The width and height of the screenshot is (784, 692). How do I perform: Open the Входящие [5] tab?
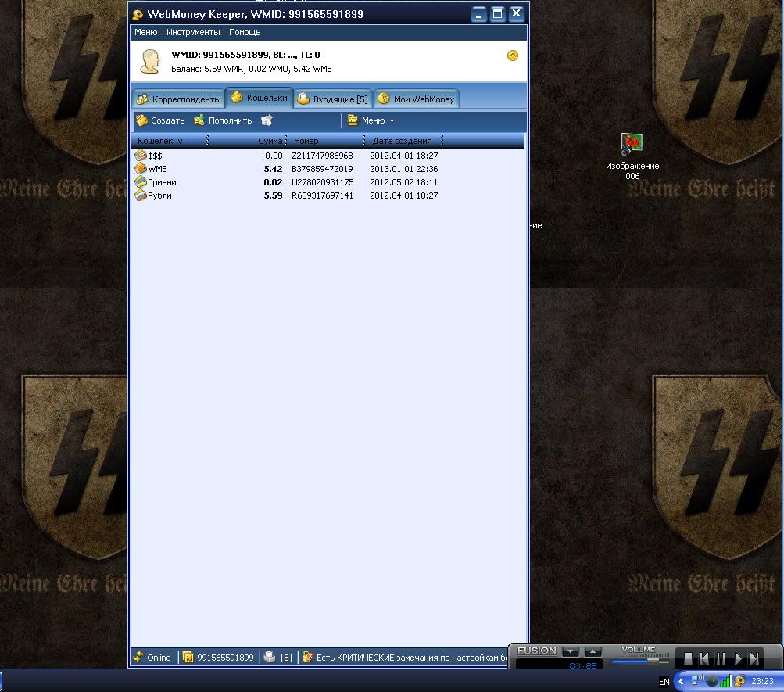(332, 99)
